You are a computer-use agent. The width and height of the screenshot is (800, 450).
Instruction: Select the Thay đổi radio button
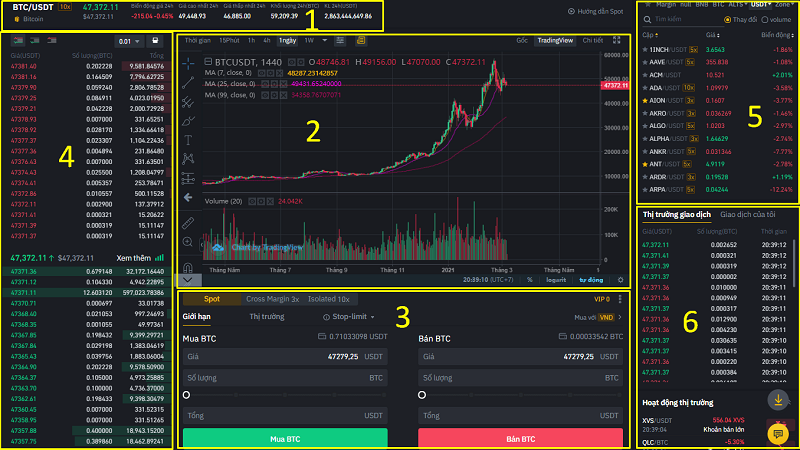click(728, 20)
